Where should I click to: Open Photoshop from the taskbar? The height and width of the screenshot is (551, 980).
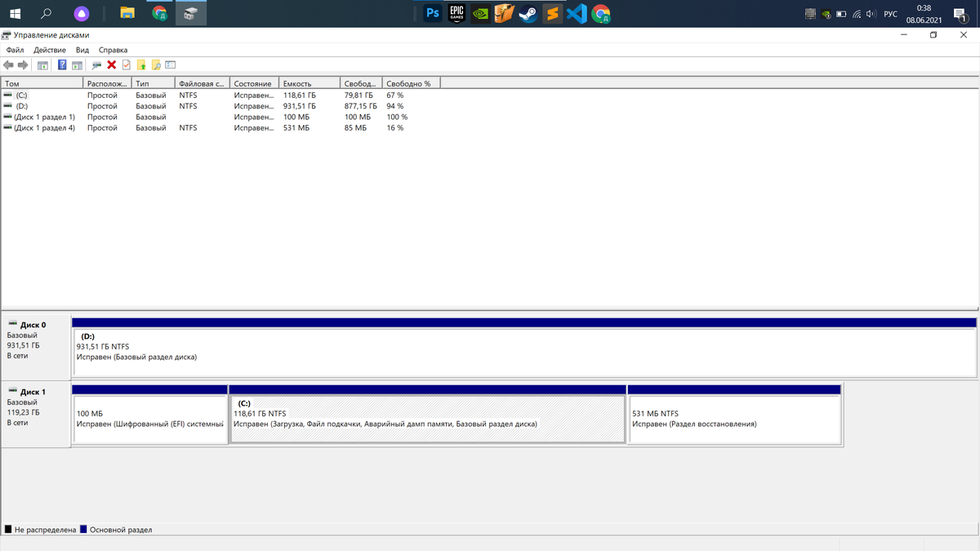click(432, 13)
